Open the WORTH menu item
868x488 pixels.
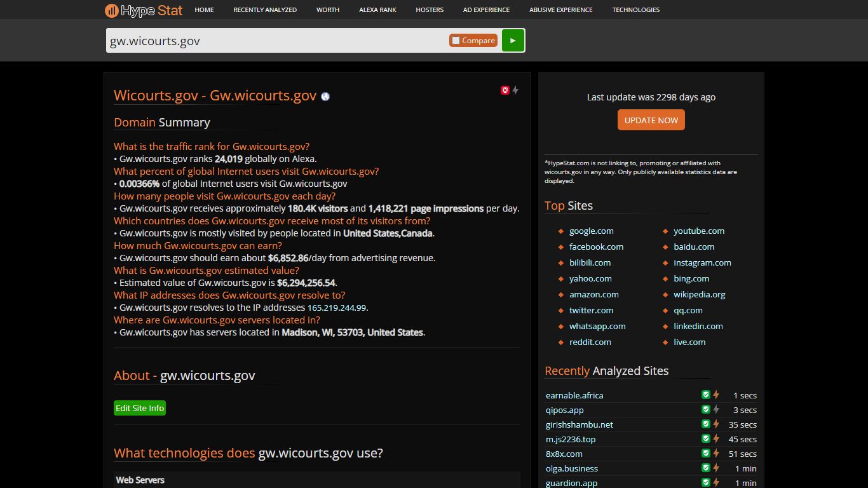[x=328, y=10]
